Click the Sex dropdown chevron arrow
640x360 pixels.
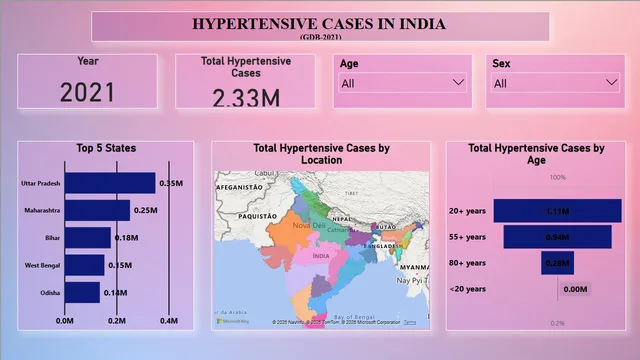(611, 82)
